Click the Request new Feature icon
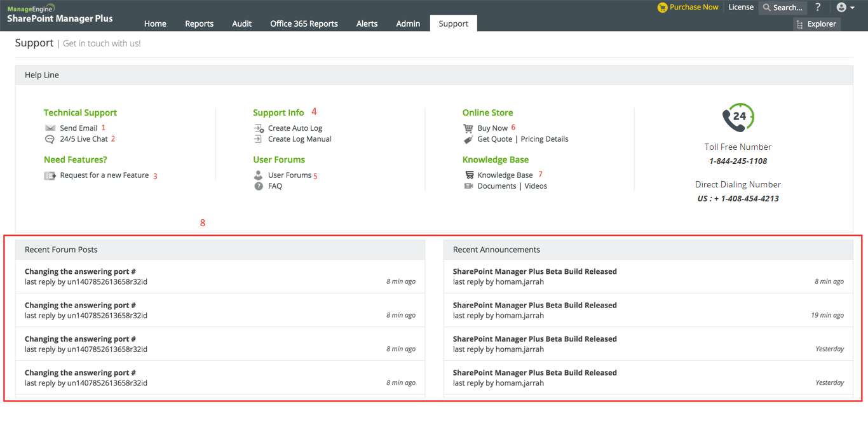The height and width of the screenshot is (425, 868). tap(50, 176)
